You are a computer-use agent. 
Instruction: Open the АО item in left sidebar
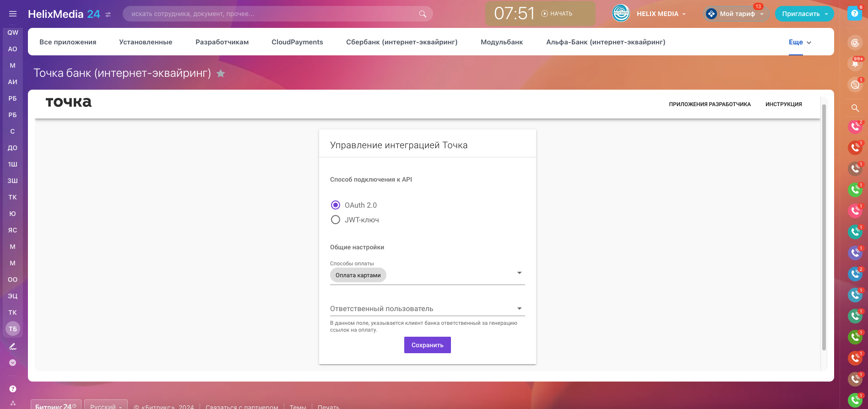click(x=13, y=49)
